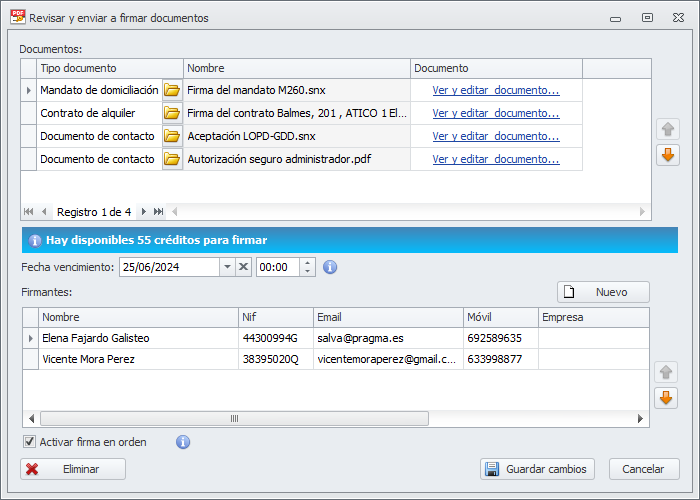Open Ver y editar documento for Mandato row
Image resolution: width=700 pixels, height=500 pixels.
[x=496, y=90]
